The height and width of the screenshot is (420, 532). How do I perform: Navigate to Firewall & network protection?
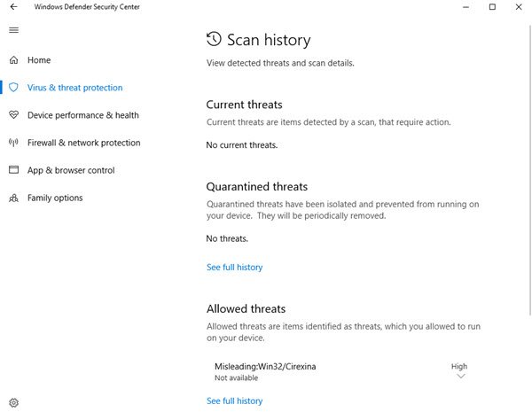point(83,143)
